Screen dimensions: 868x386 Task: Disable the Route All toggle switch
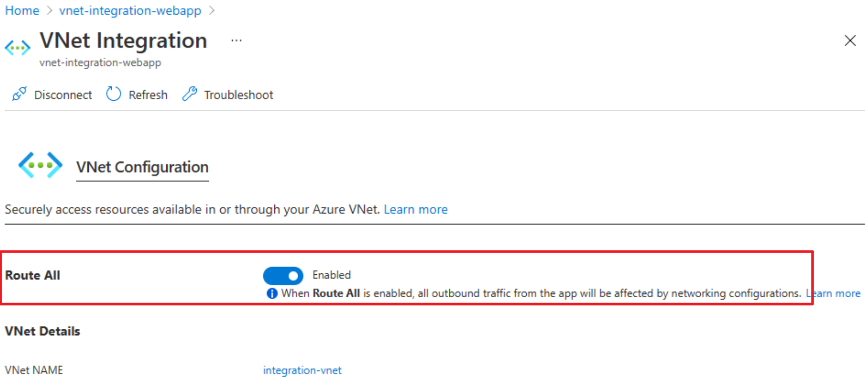283,275
